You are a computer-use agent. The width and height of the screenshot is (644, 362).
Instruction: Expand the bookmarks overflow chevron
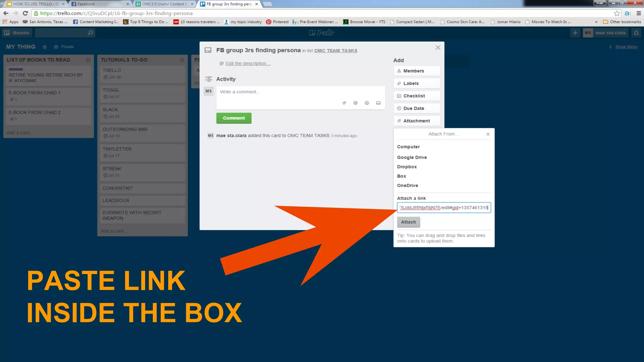click(x=596, y=22)
